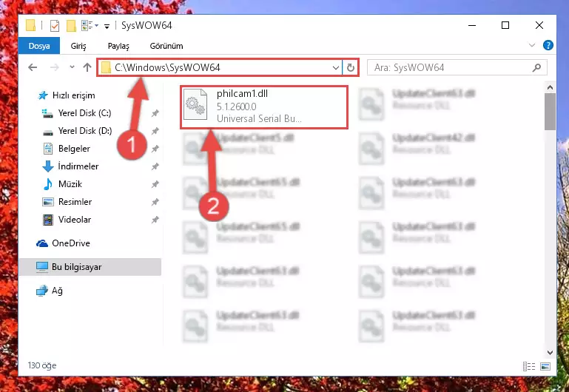The height and width of the screenshot is (392, 569).
Task: Click the address bar path C:\Windows\SysWOW64
Action: (167, 67)
